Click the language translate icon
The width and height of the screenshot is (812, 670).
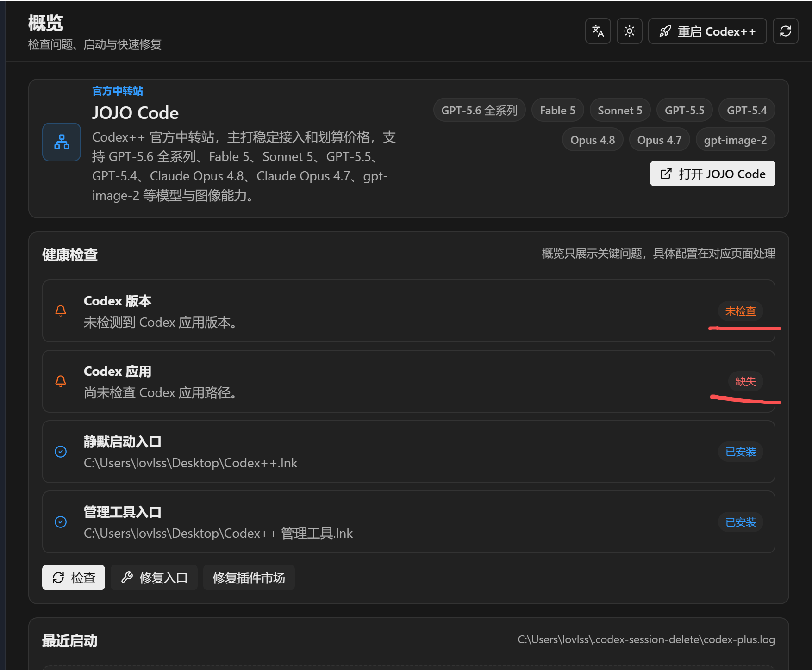coord(598,31)
